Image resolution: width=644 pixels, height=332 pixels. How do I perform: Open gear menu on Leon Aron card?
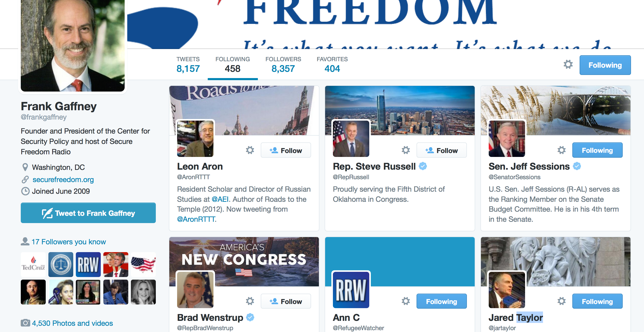click(x=250, y=150)
